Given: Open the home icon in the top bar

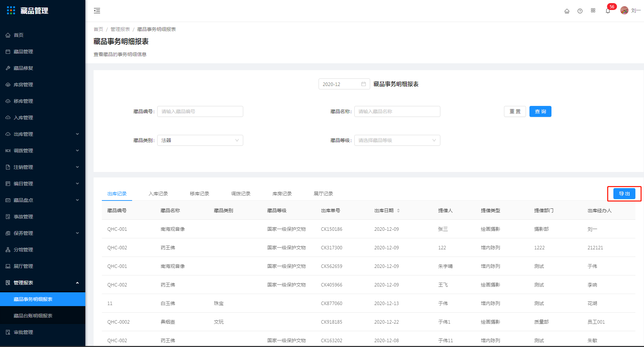Looking at the screenshot, I should [567, 11].
